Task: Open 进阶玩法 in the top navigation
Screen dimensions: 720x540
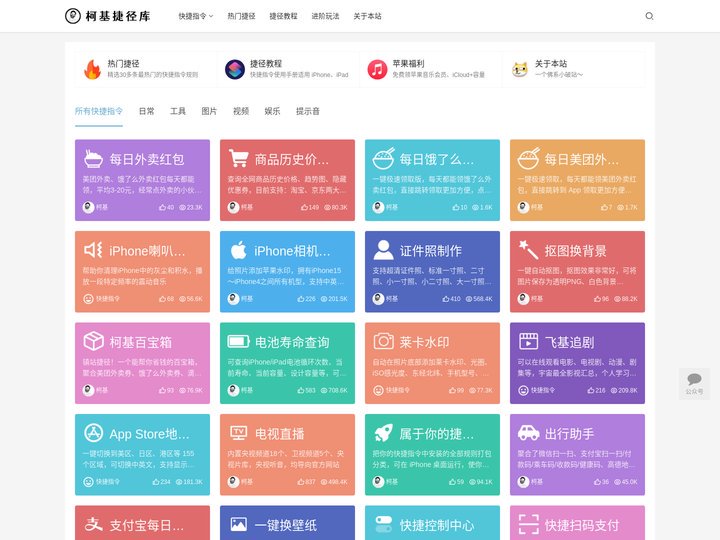Action: pyautogui.click(x=325, y=16)
